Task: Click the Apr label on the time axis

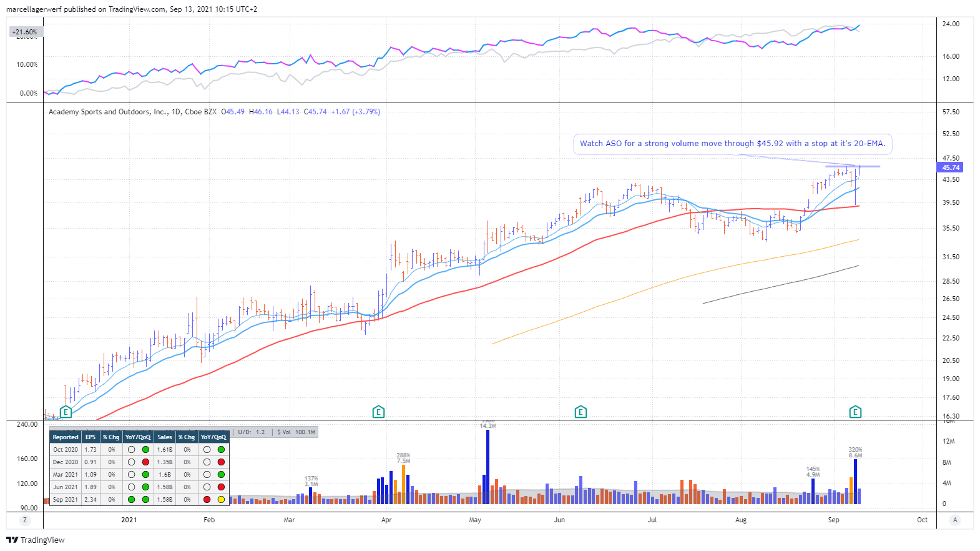Action: (386, 520)
